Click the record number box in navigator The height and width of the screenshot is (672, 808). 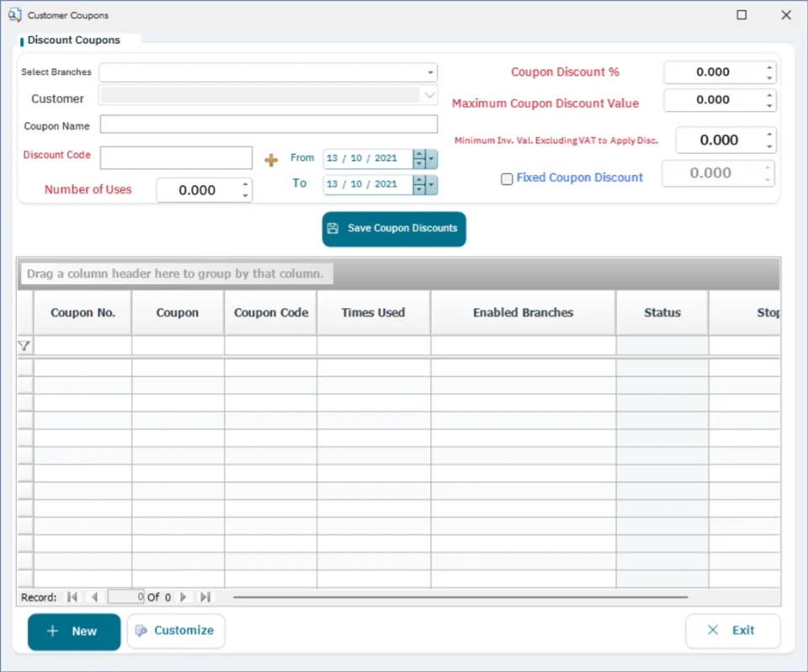pos(125,597)
